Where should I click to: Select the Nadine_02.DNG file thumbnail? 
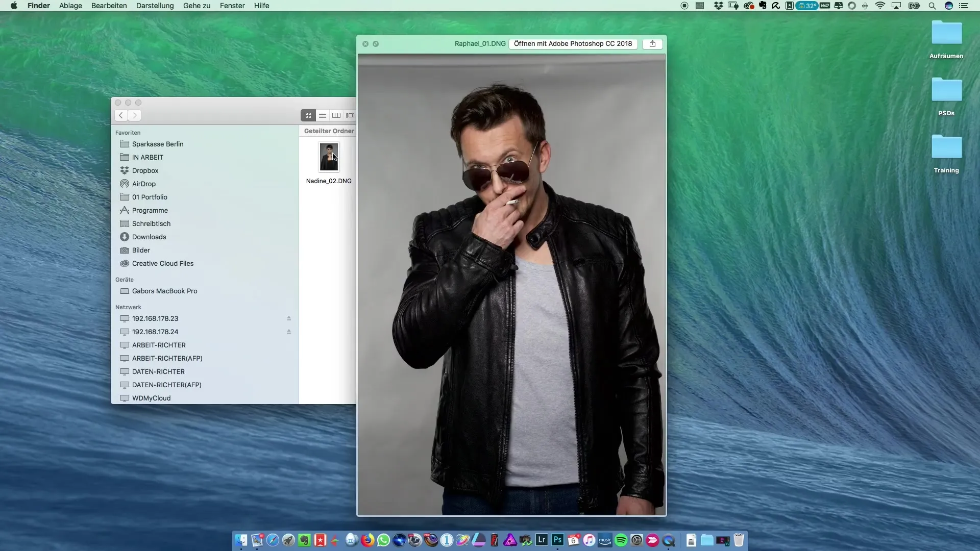tap(329, 157)
